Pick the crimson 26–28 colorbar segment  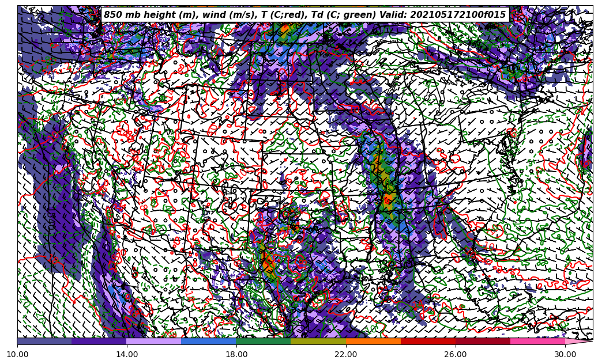point(483,341)
